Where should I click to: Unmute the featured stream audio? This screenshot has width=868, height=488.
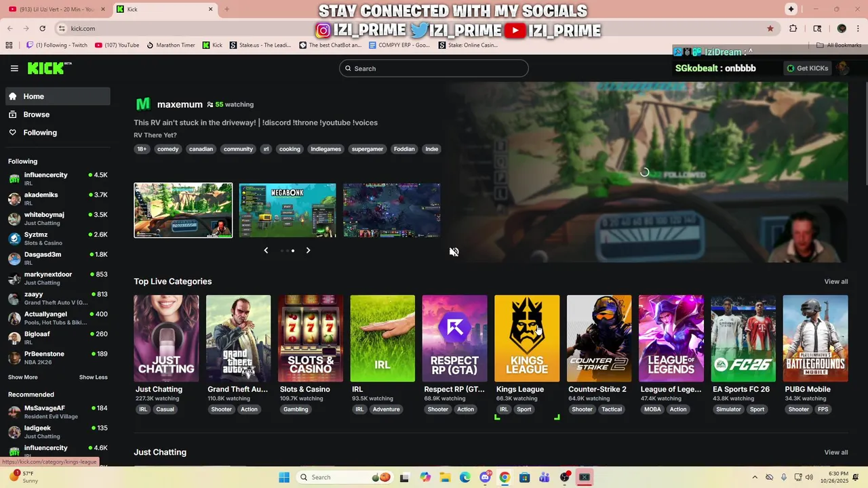click(x=454, y=251)
